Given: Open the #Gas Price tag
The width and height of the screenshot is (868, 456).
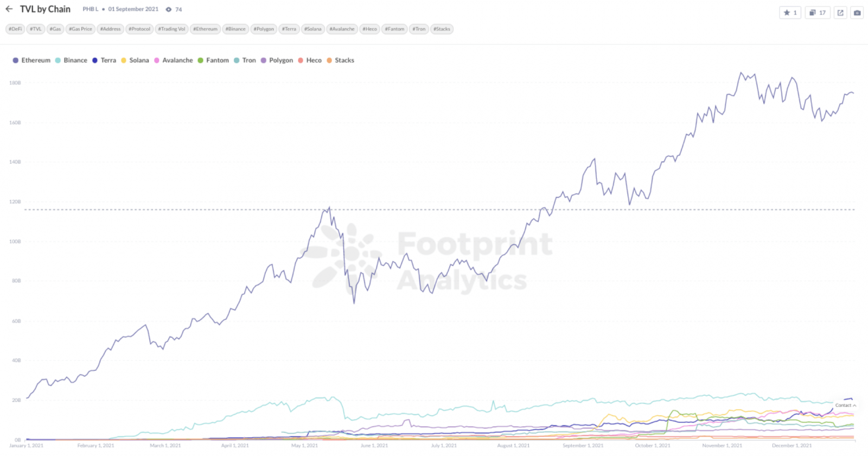Looking at the screenshot, I should [x=80, y=29].
